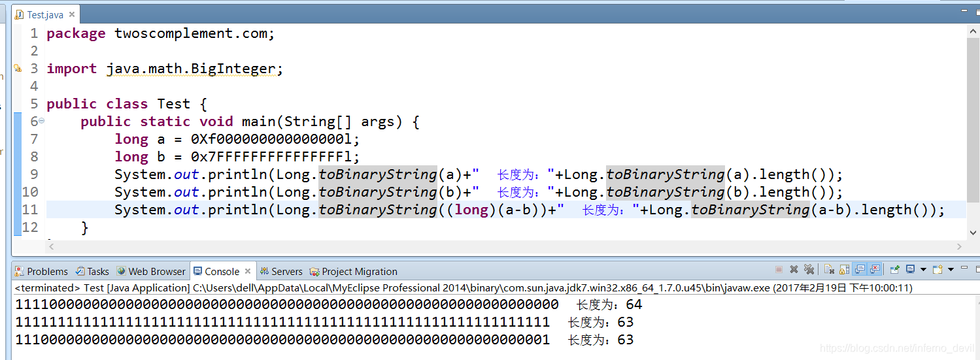980x360 pixels.
Task: Click the console output line with length 64
Action: point(329,304)
